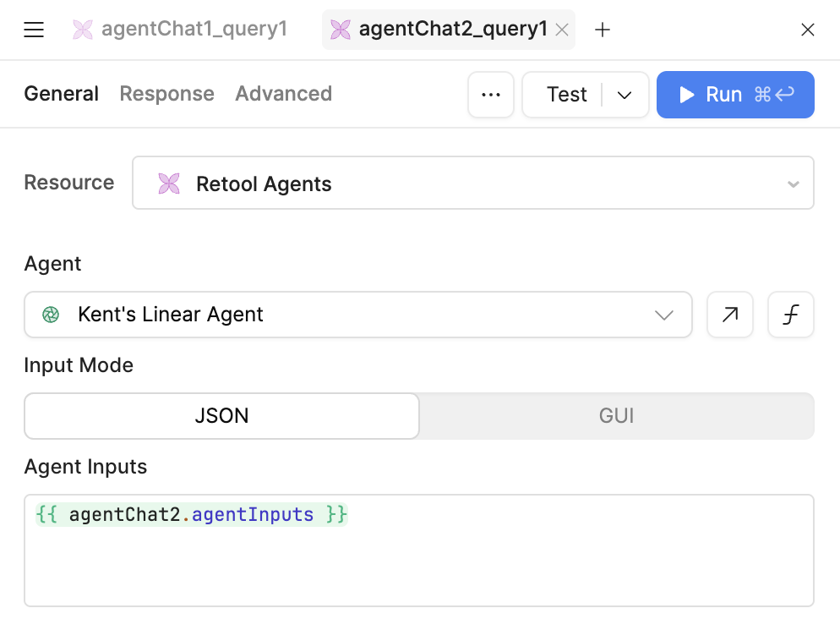Open the more options ellipsis menu
This screenshot has height=619, width=840.
click(x=491, y=95)
